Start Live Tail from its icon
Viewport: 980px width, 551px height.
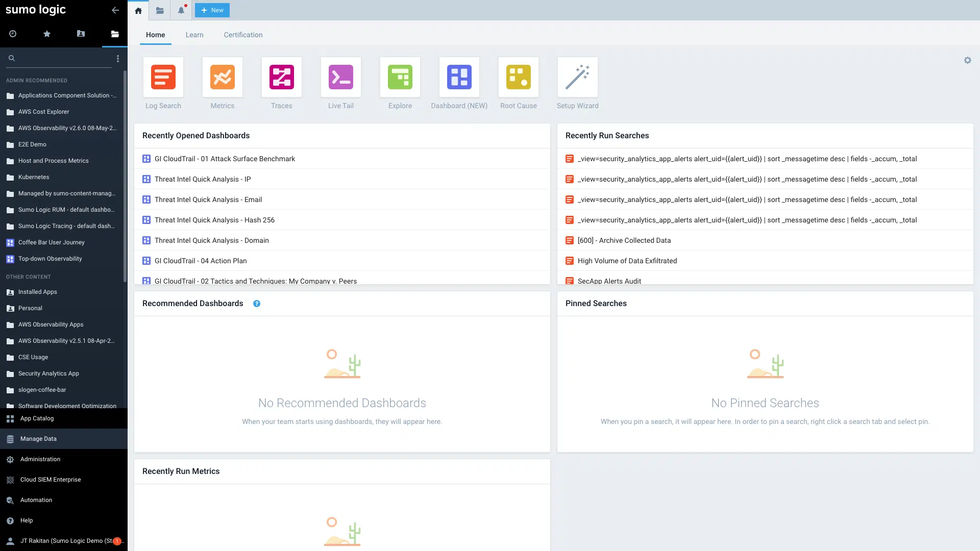tap(340, 77)
